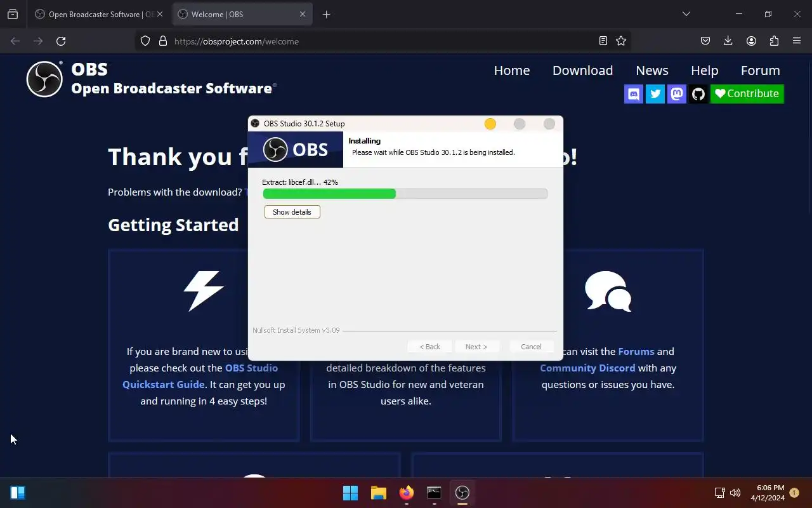
Task: Expand the list all tabs dropdown
Action: (x=686, y=14)
